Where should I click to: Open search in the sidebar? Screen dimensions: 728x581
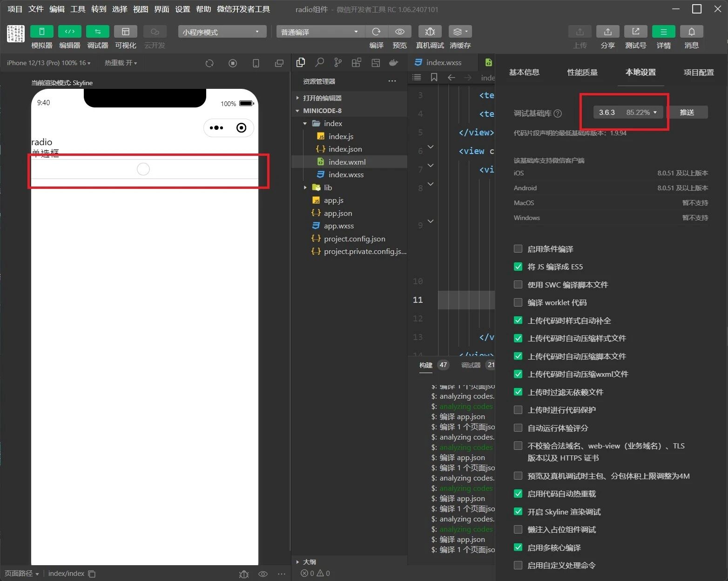(x=319, y=63)
